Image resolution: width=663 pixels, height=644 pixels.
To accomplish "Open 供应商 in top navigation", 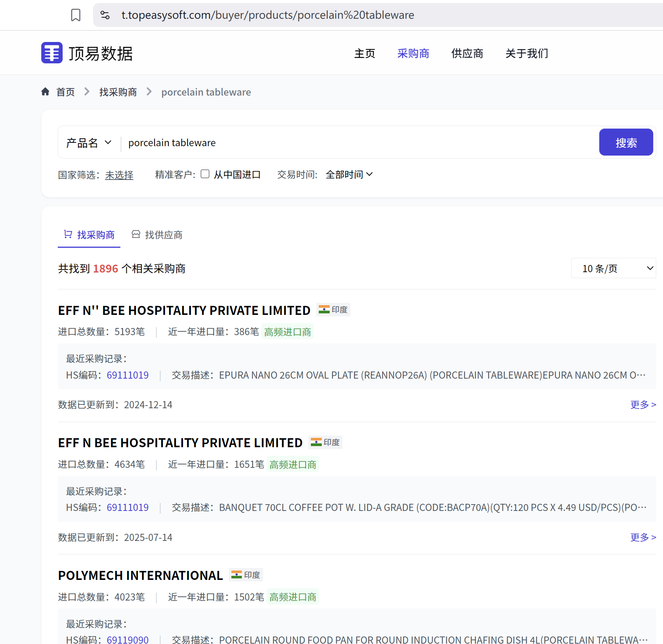I will coord(467,53).
